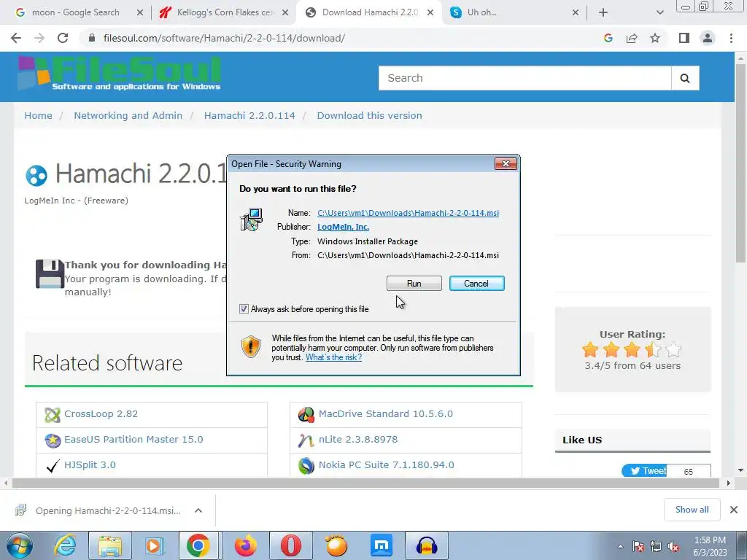
Task: Cancel the Open File security warning
Action: point(476,284)
